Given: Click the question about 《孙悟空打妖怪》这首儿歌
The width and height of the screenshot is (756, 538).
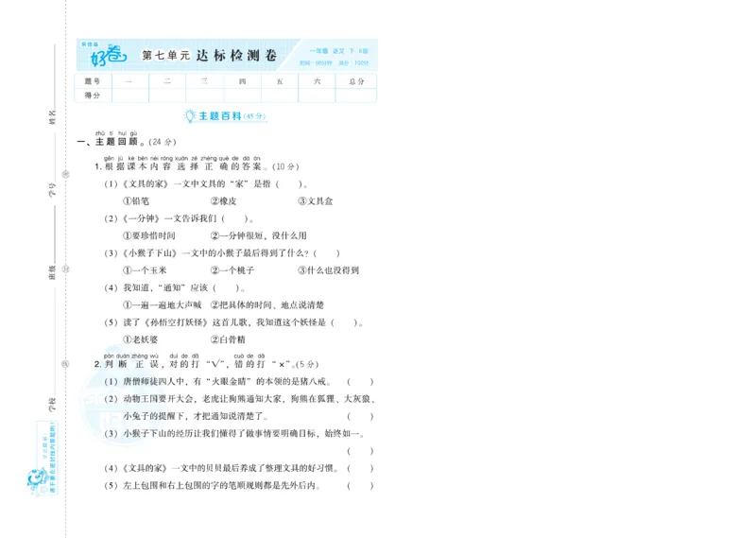Looking at the screenshot, I should 233,322.
